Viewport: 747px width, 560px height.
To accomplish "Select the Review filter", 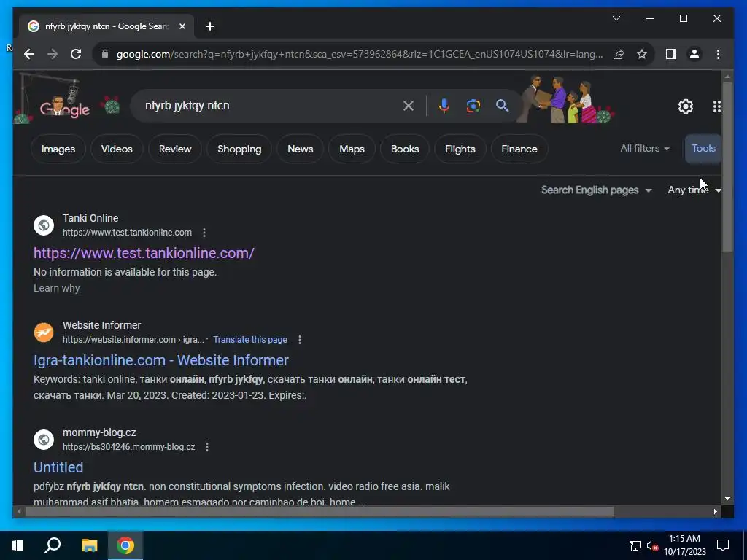I will pyautogui.click(x=175, y=149).
